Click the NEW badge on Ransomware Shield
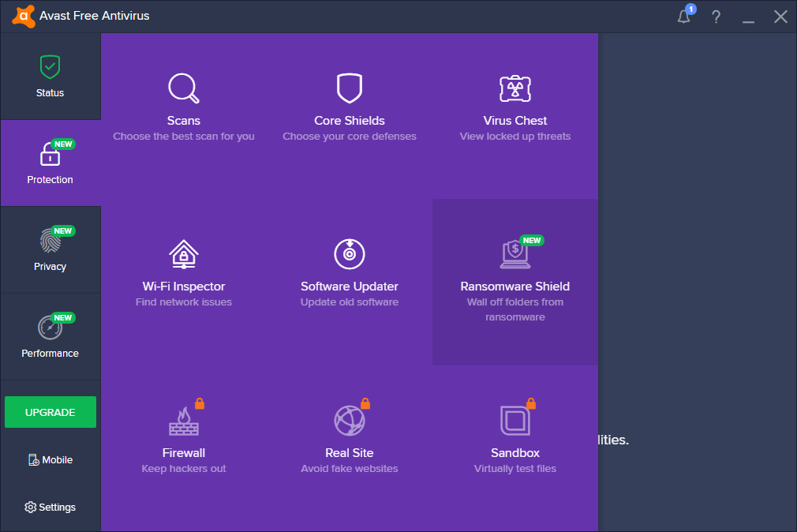The height and width of the screenshot is (532, 797). (x=532, y=241)
